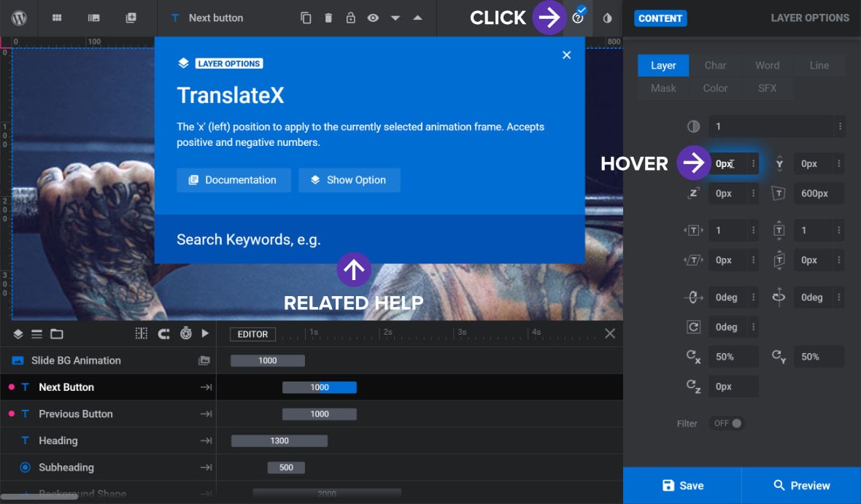Click the arrow icon on Subheading row
This screenshot has width=861, height=504.
[206, 468]
